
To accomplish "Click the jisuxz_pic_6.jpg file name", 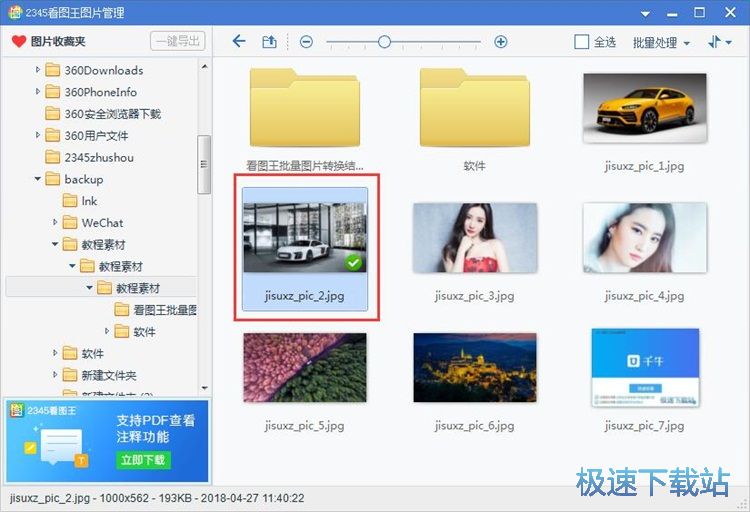I will (x=474, y=426).
